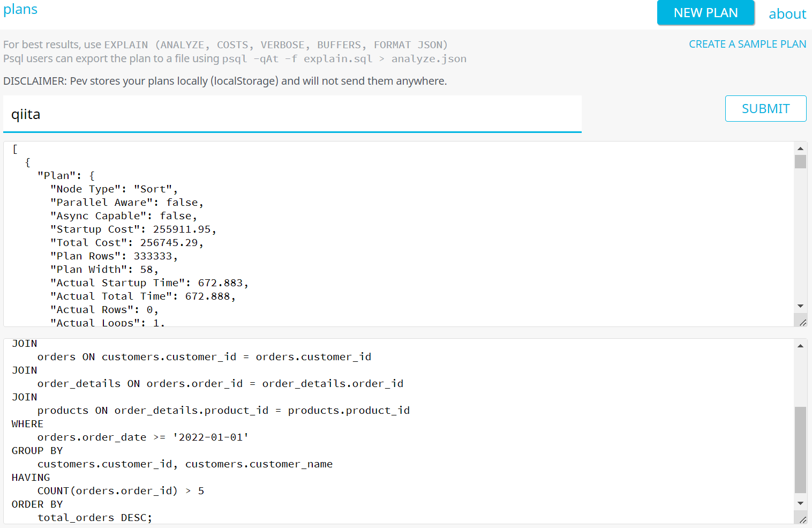Open the about page

[x=787, y=14]
